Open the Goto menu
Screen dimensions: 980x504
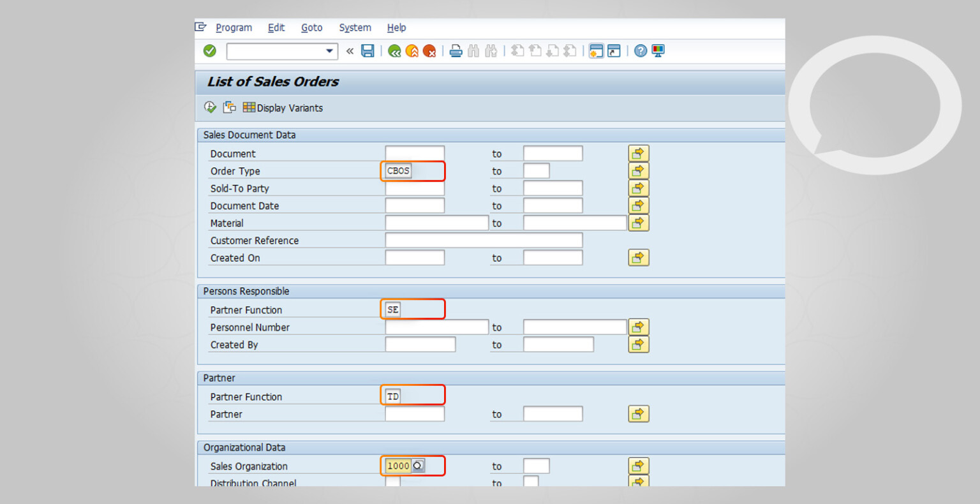[311, 27]
